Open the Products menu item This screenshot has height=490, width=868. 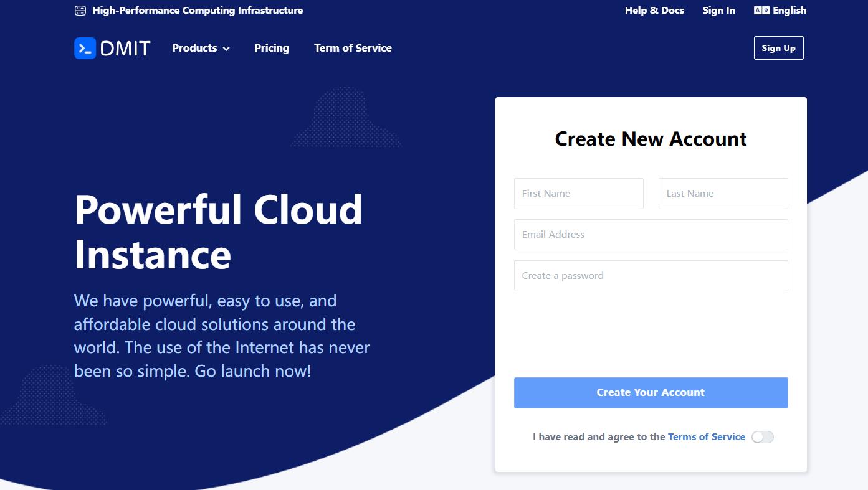tap(194, 48)
